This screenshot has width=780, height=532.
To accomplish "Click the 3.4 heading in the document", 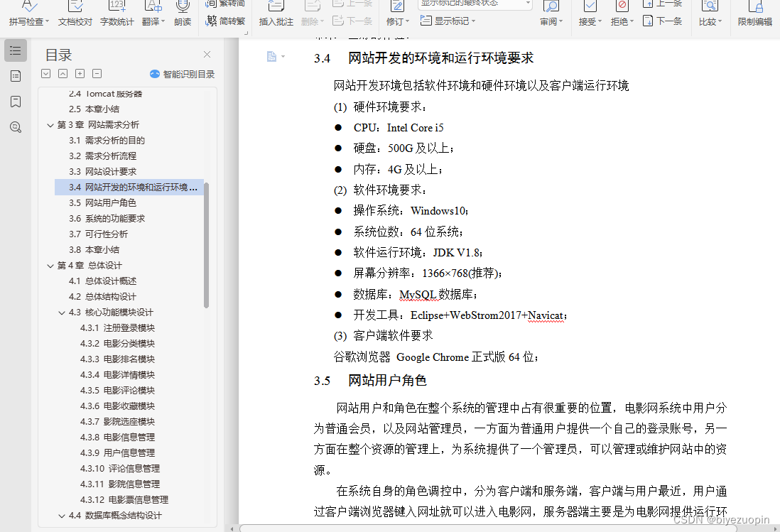I will [x=424, y=58].
